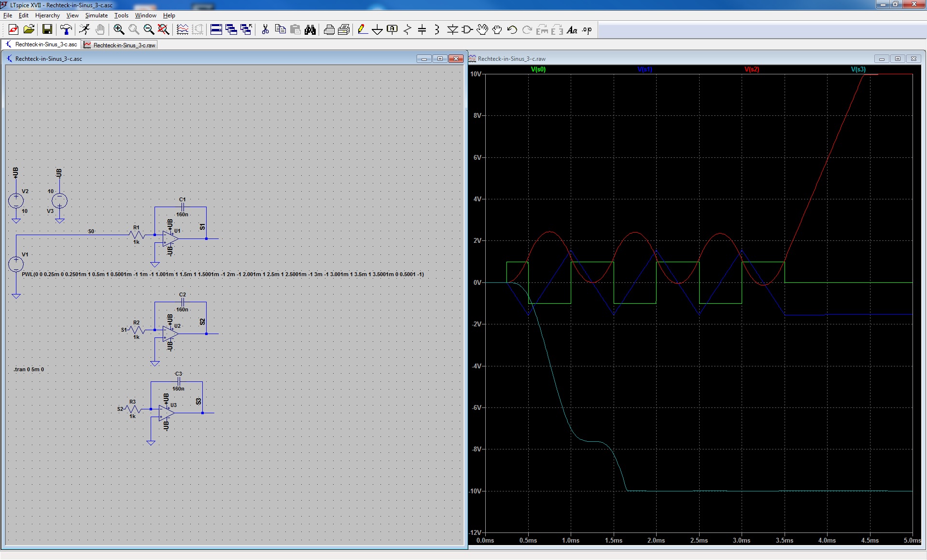Add Text with the Aa icon

click(572, 30)
